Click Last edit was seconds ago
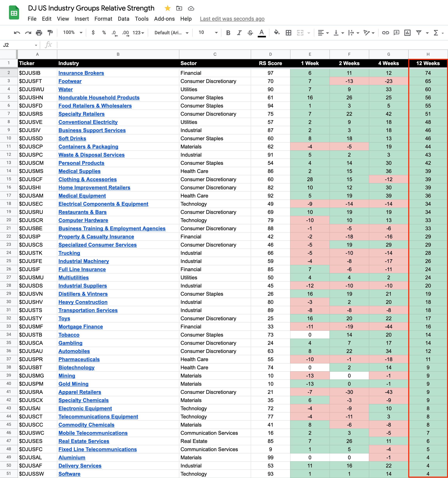 (232, 19)
